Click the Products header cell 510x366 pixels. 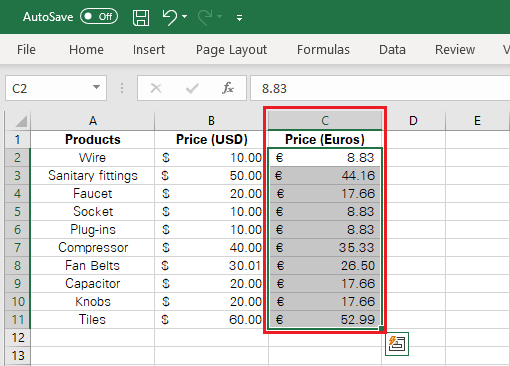[93, 139]
